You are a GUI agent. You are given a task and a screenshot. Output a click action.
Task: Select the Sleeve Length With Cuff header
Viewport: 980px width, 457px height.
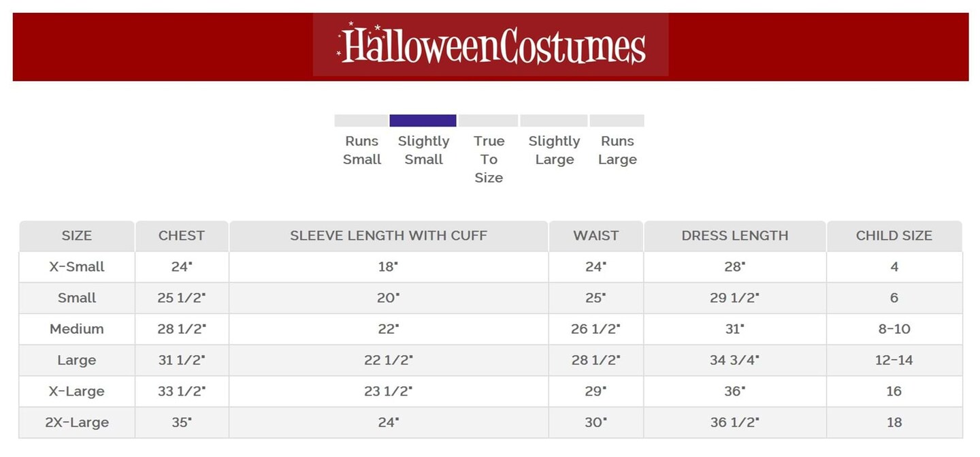[389, 236]
